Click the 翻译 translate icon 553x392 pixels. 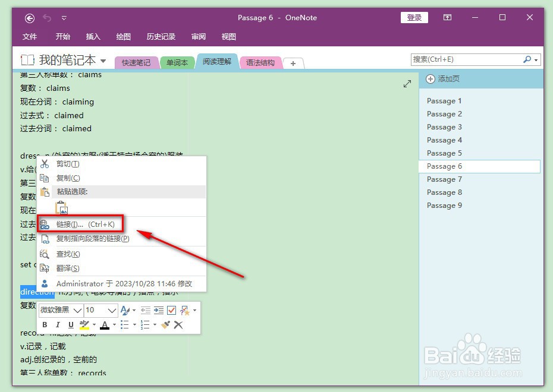tap(45, 268)
